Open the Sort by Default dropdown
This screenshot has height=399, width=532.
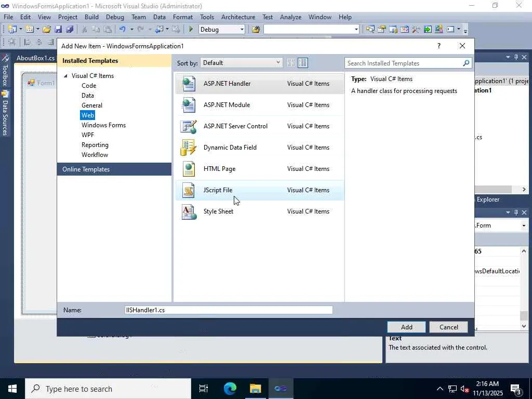[x=241, y=63]
